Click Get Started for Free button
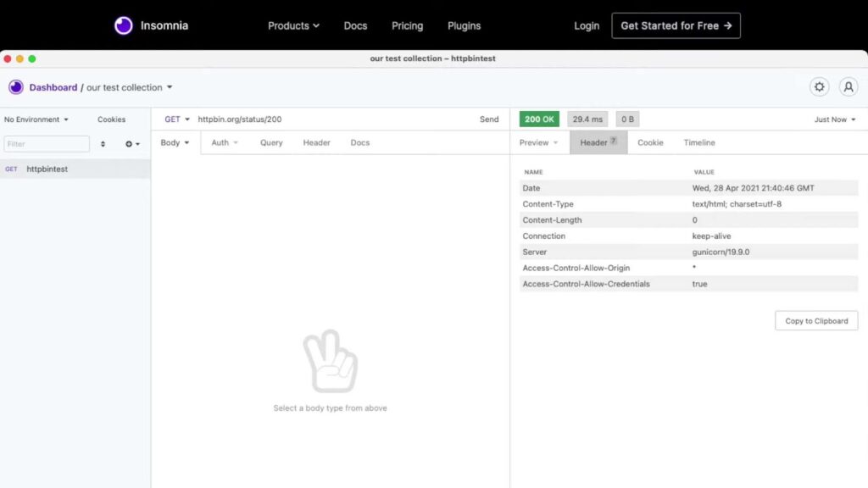This screenshot has width=868, height=488. tap(676, 25)
